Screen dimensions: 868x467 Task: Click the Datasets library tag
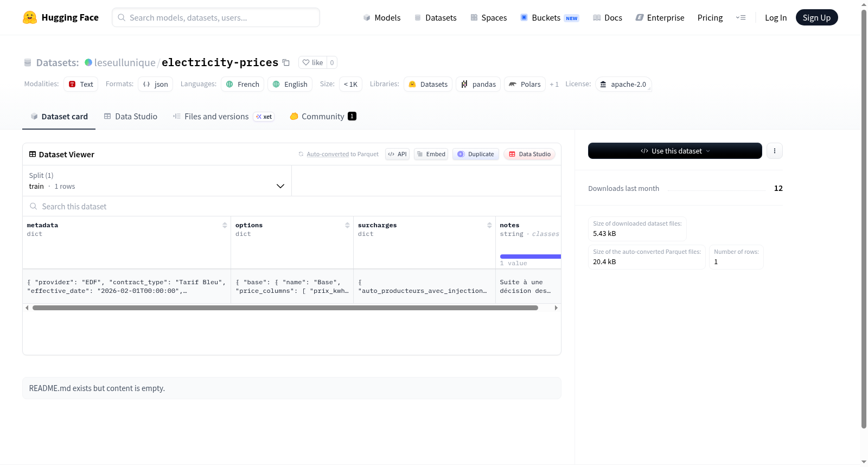coord(428,84)
